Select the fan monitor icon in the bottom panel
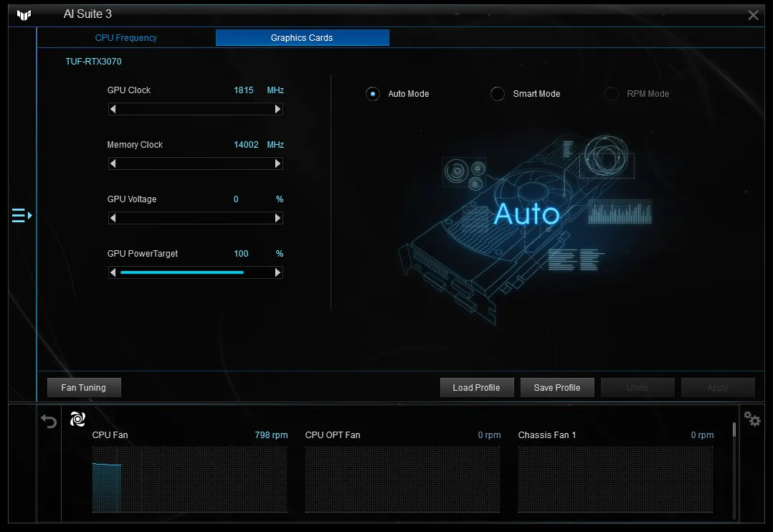 coord(78,419)
